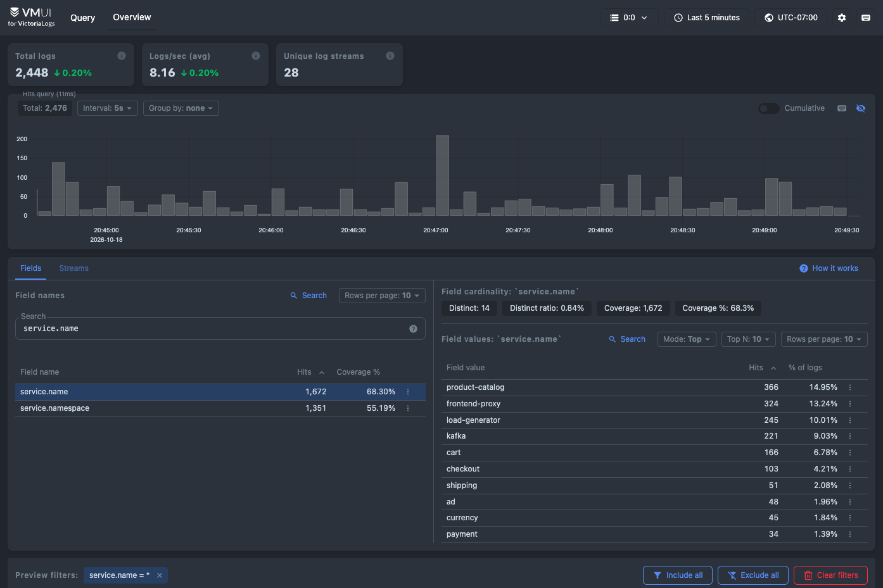Toggle the Cumulative switch
This screenshot has width=883, height=588.
point(768,108)
